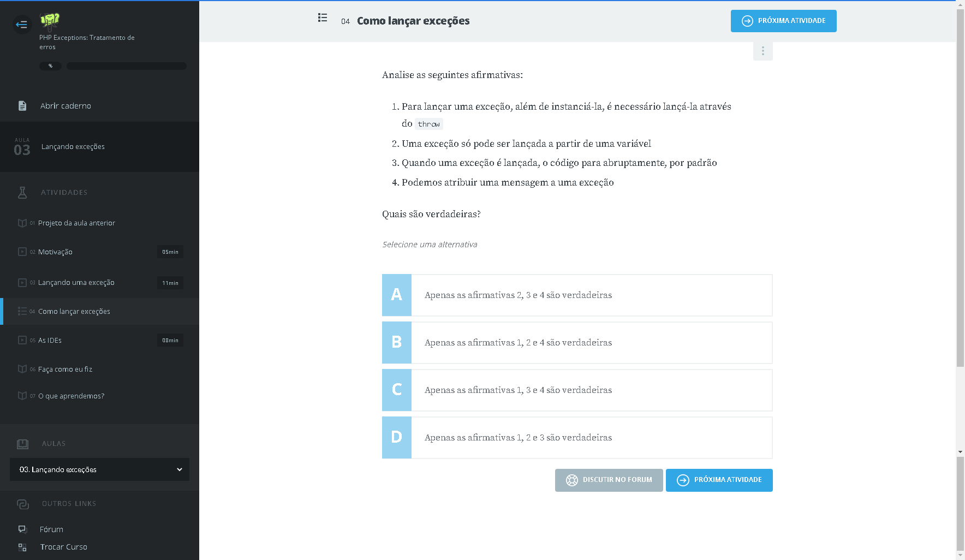The image size is (965, 560).
Task: Expand the '03. Lançando exceções' lesson dropdown
Action: point(99,469)
